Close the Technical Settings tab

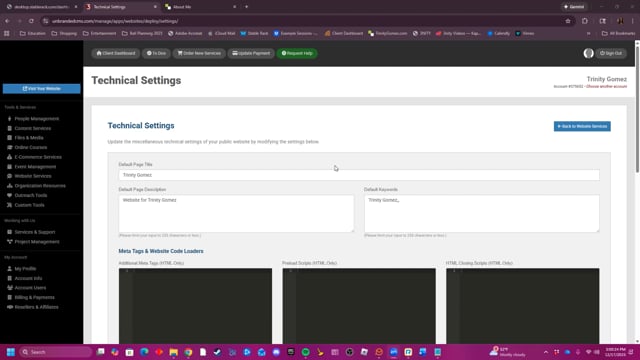pos(155,7)
